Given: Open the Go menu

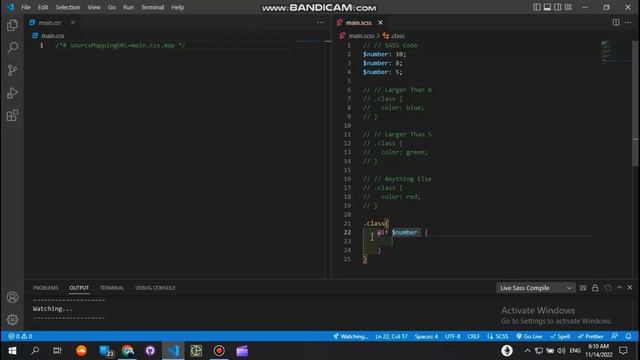Looking at the screenshot, I should coord(112,7).
